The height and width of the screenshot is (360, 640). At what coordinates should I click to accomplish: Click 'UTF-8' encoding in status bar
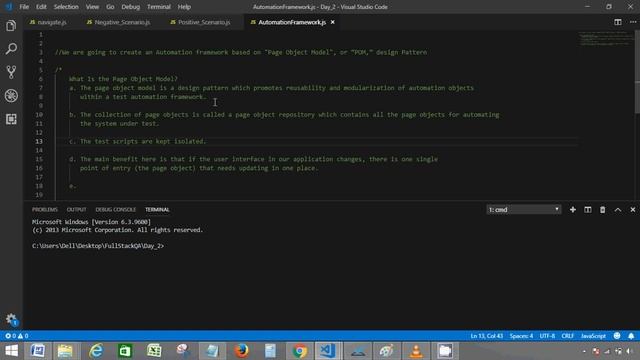click(547, 336)
